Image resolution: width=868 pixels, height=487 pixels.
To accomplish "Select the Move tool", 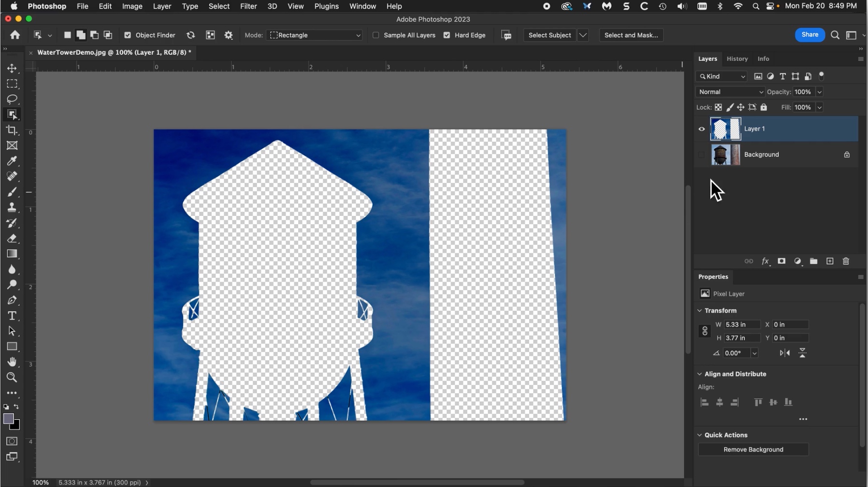I will [x=12, y=68].
